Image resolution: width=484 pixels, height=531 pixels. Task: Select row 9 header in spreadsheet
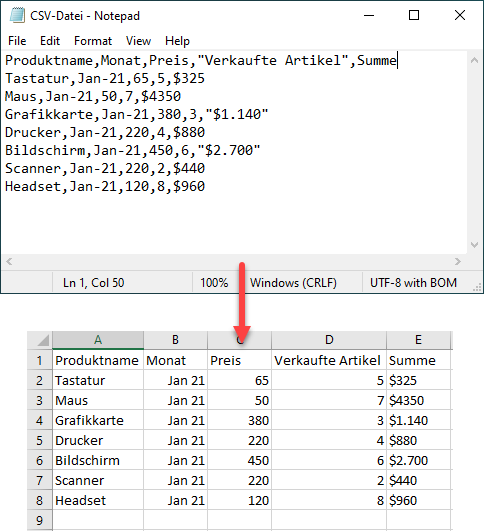tap(40, 520)
